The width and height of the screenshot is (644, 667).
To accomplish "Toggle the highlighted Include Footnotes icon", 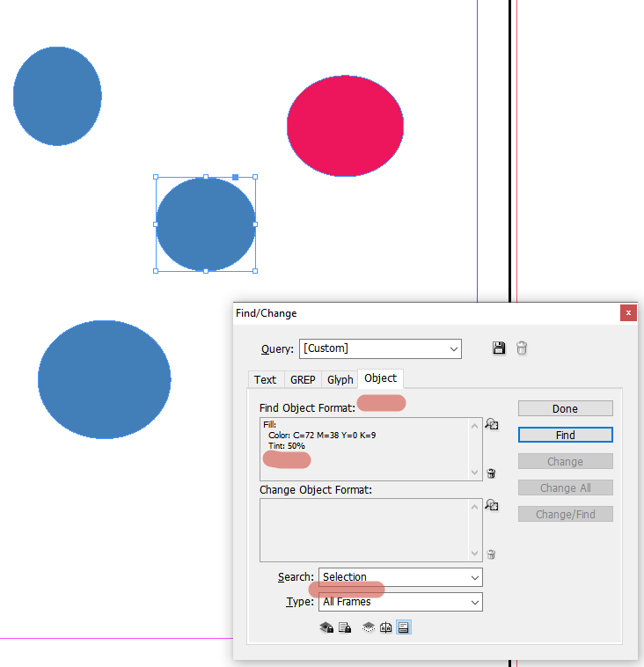I will click(x=404, y=627).
